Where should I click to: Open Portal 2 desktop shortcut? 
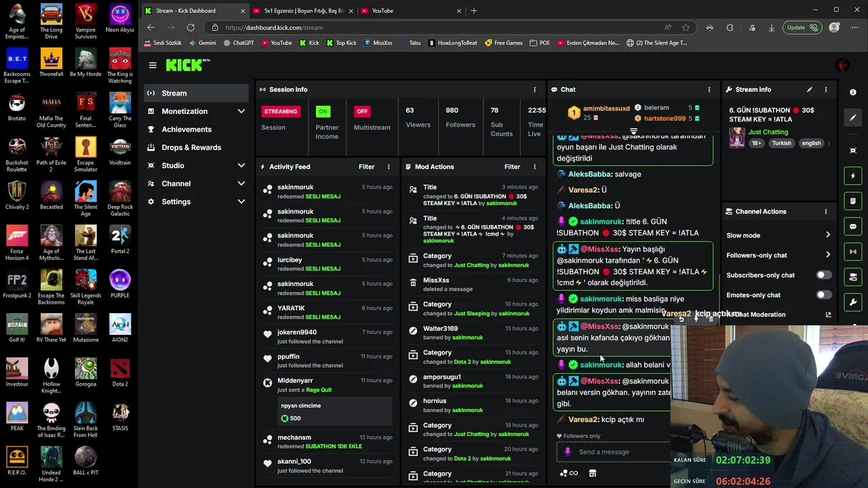(120, 238)
